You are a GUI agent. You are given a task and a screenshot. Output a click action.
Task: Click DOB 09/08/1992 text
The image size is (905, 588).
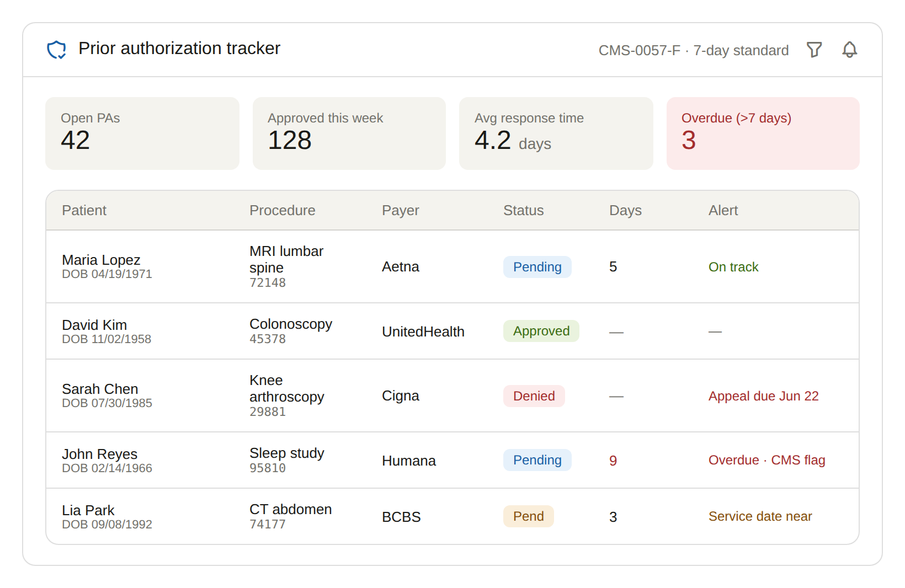pyautogui.click(x=107, y=525)
